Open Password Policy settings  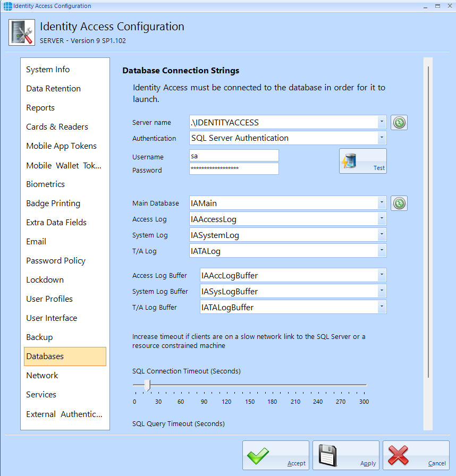tap(65, 261)
